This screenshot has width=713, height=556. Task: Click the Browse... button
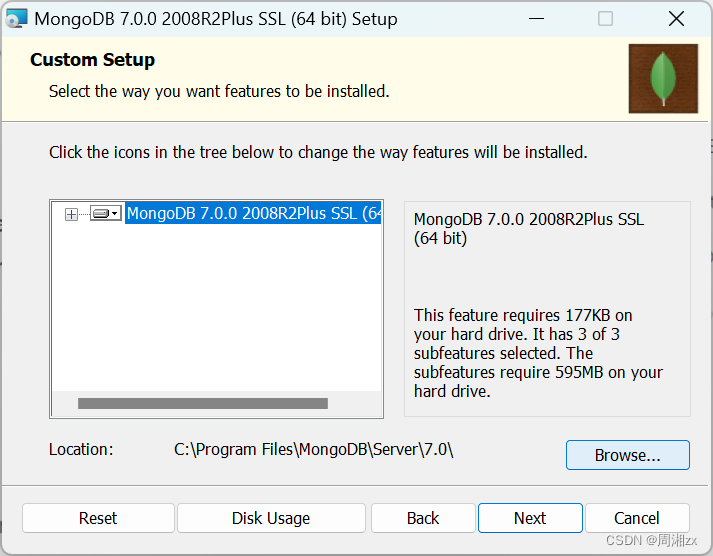pos(628,455)
